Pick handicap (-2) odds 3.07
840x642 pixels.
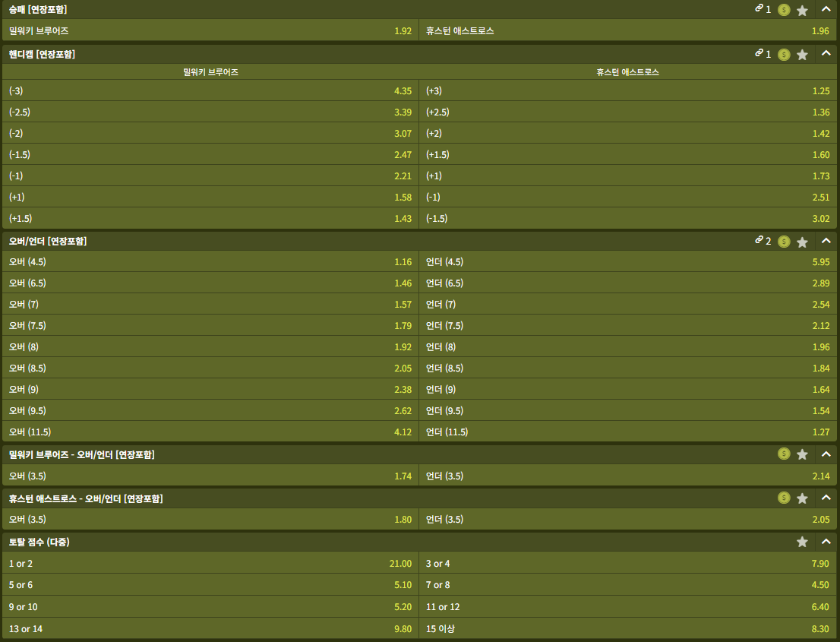[x=210, y=133]
